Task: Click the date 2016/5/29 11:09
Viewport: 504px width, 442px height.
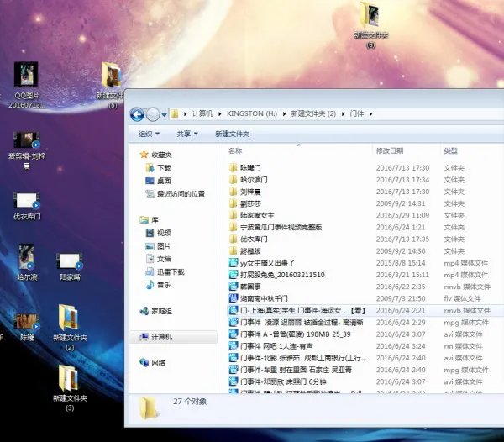Action: click(402, 215)
